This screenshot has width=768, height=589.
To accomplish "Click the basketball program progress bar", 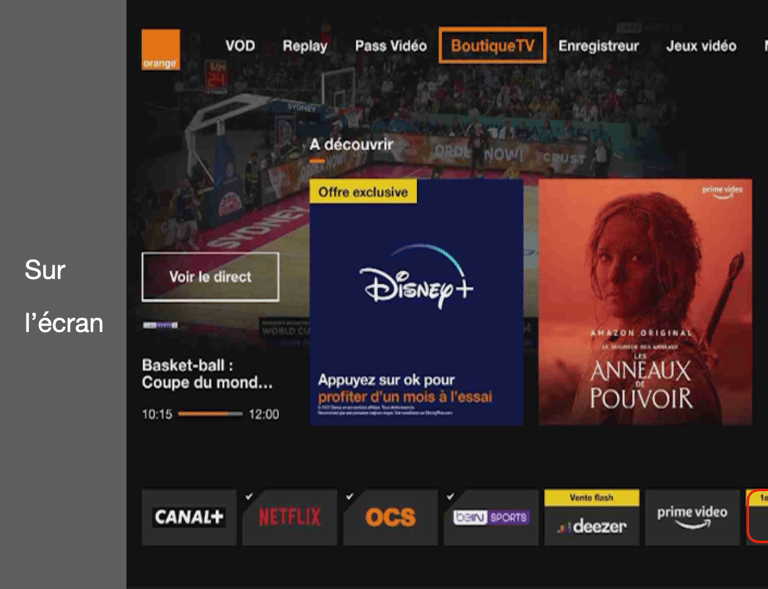I will tap(210, 414).
